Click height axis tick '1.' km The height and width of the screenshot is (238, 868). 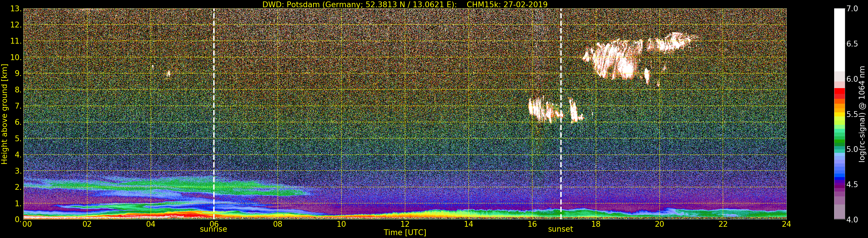coord(18,203)
